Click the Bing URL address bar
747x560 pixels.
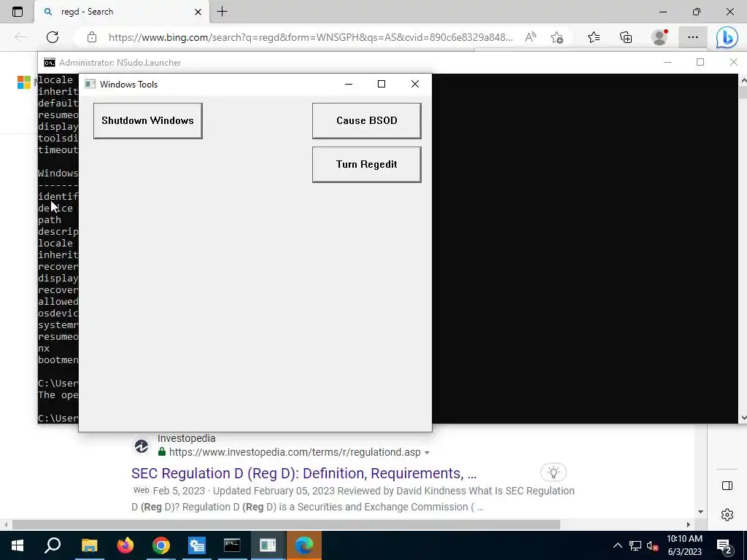pos(311,37)
